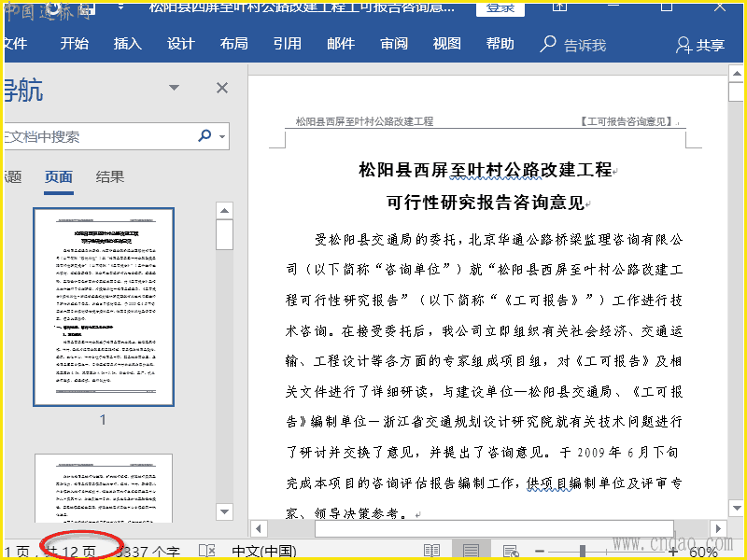Click the zoom out minus icon
Viewport: 747px width, 560px height.
click(540, 551)
